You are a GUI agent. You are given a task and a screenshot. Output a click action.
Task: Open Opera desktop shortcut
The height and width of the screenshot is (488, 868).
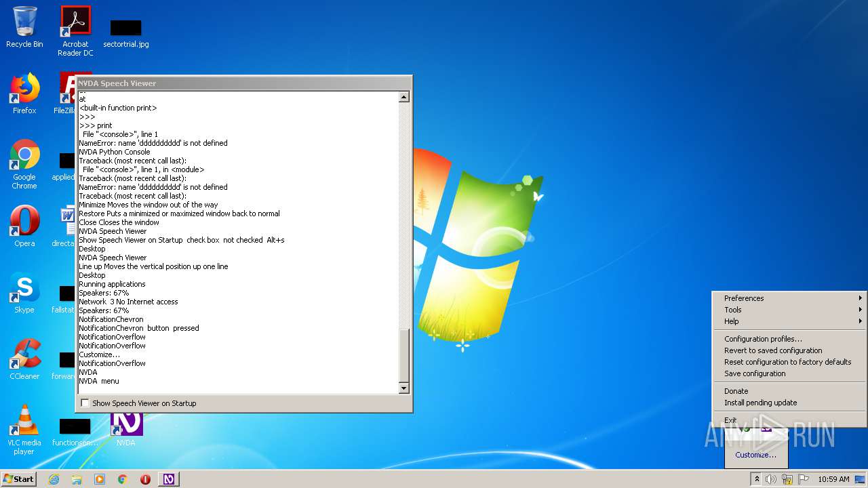(24, 226)
